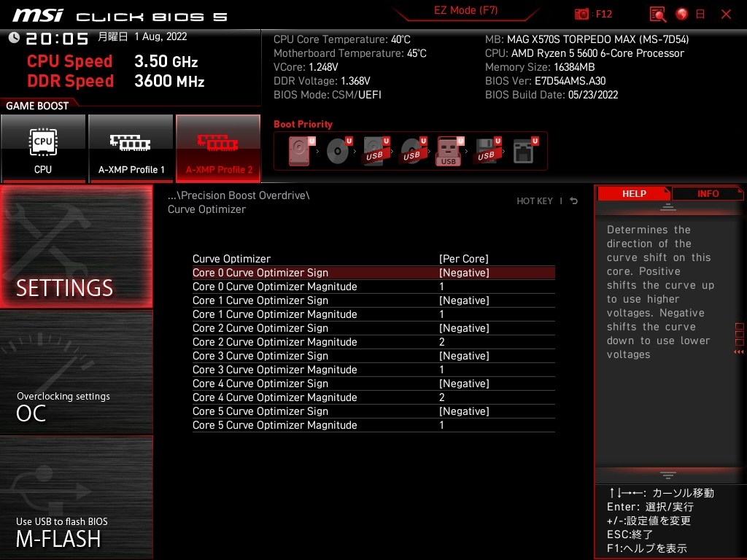
Task: Change Core 4 Curve Optimizer Sign value
Action: coord(464,384)
